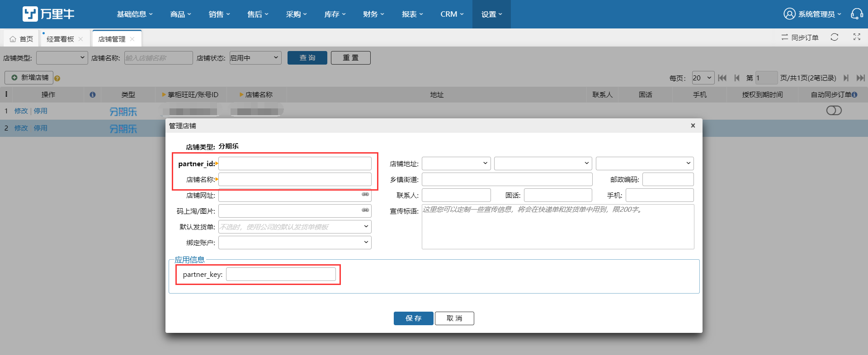Click 修改 link in row 2
The height and width of the screenshot is (355, 868).
tap(21, 128)
